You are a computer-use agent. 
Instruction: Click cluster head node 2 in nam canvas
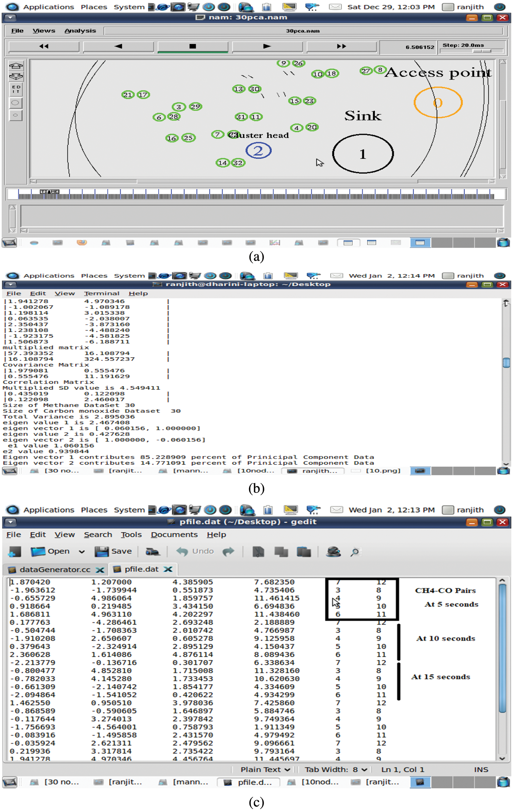point(258,151)
